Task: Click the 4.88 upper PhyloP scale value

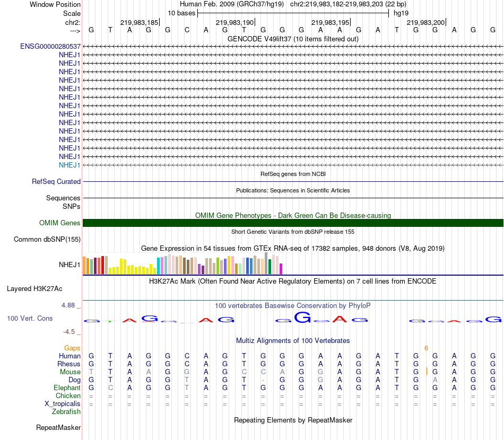Action: [x=68, y=305]
